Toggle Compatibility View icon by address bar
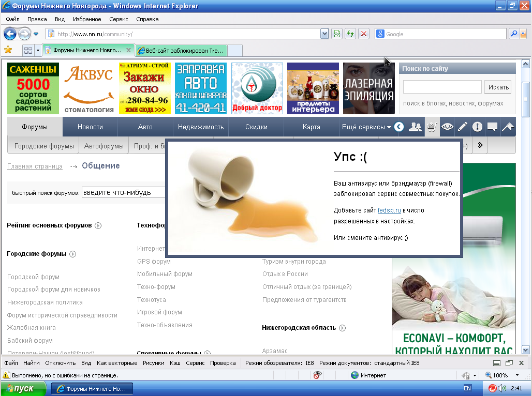 pos(337,34)
